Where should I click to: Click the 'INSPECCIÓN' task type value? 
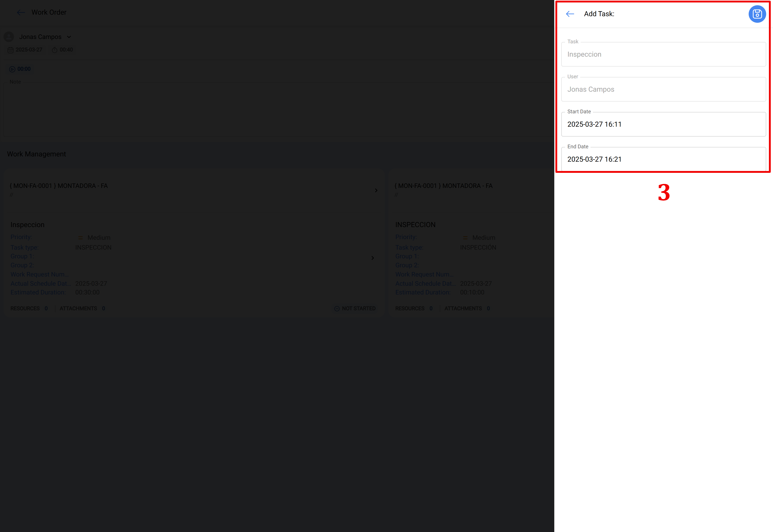[x=478, y=247]
